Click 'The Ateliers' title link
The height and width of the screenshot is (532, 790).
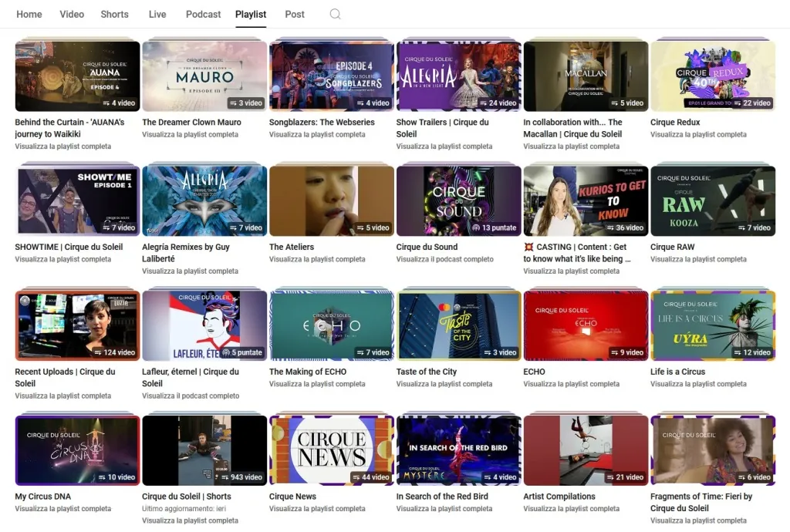[291, 247]
